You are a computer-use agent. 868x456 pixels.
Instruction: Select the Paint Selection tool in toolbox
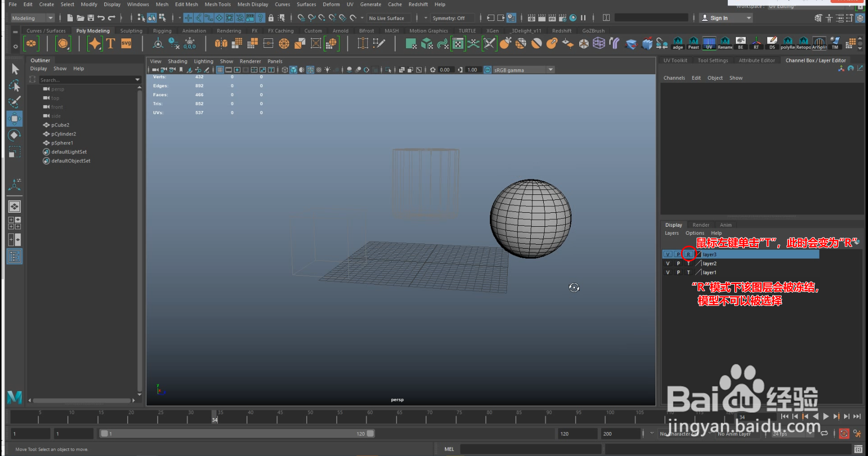14,102
